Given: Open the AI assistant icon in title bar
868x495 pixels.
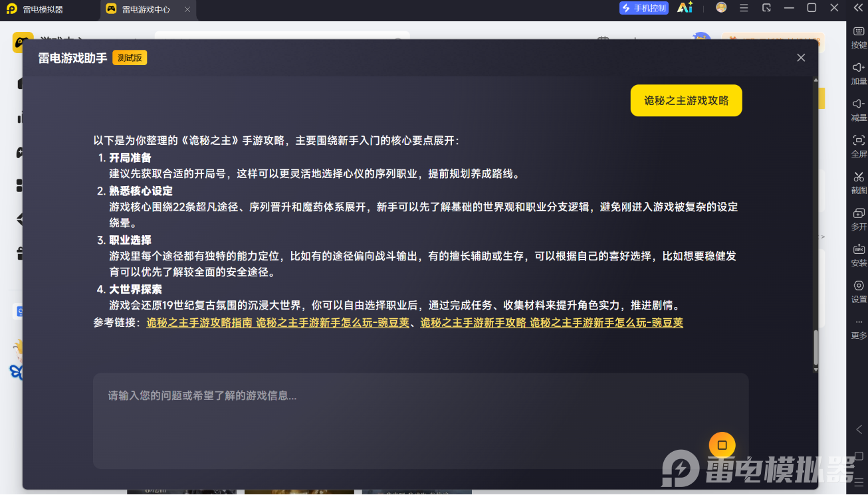Looking at the screenshot, I should (x=685, y=8).
